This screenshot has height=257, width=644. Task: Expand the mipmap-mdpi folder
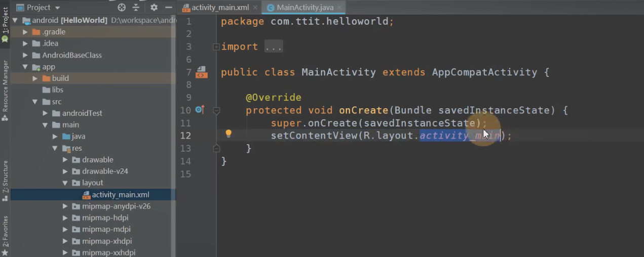click(65, 230)
